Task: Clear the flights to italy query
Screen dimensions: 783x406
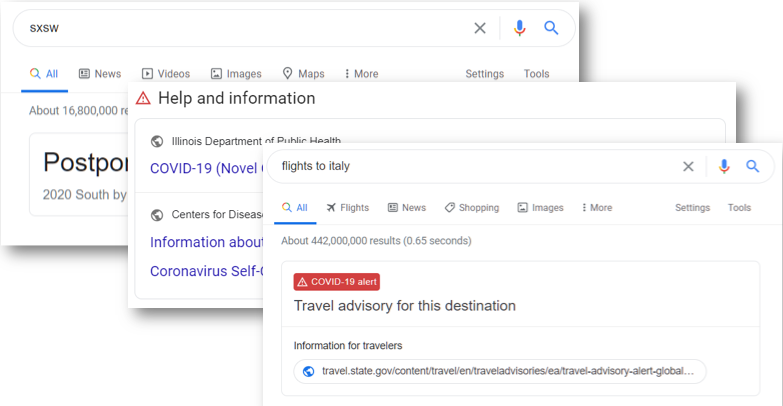Action: 688,166
